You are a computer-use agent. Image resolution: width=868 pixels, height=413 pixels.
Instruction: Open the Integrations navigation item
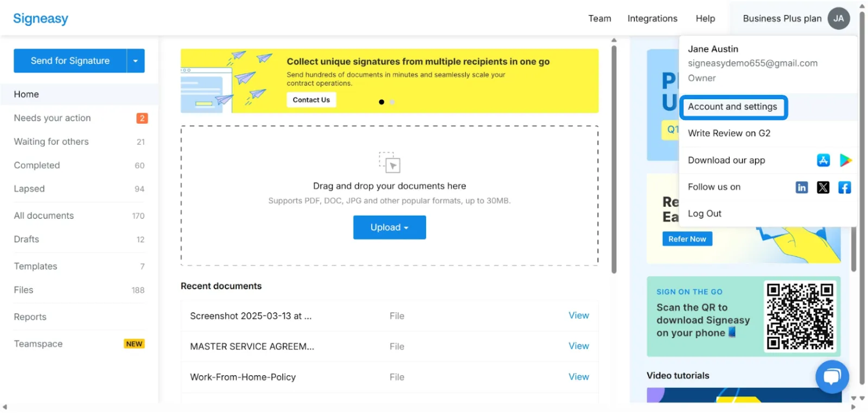tap(652, 18)
